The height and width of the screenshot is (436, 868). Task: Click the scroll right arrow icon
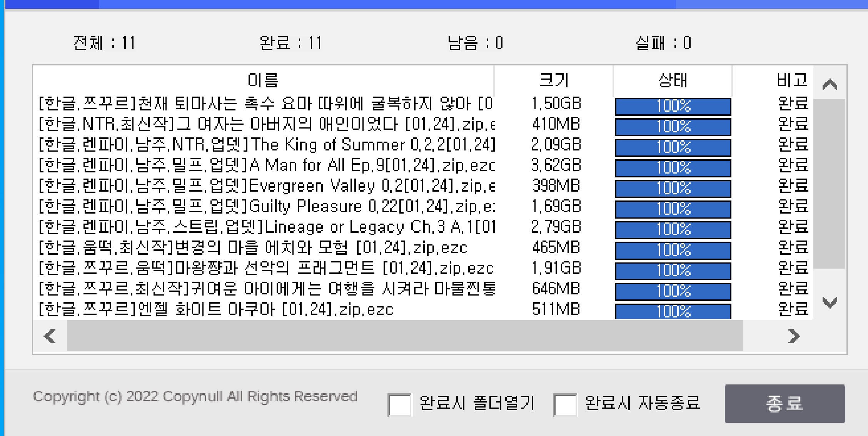pos(793,336)
